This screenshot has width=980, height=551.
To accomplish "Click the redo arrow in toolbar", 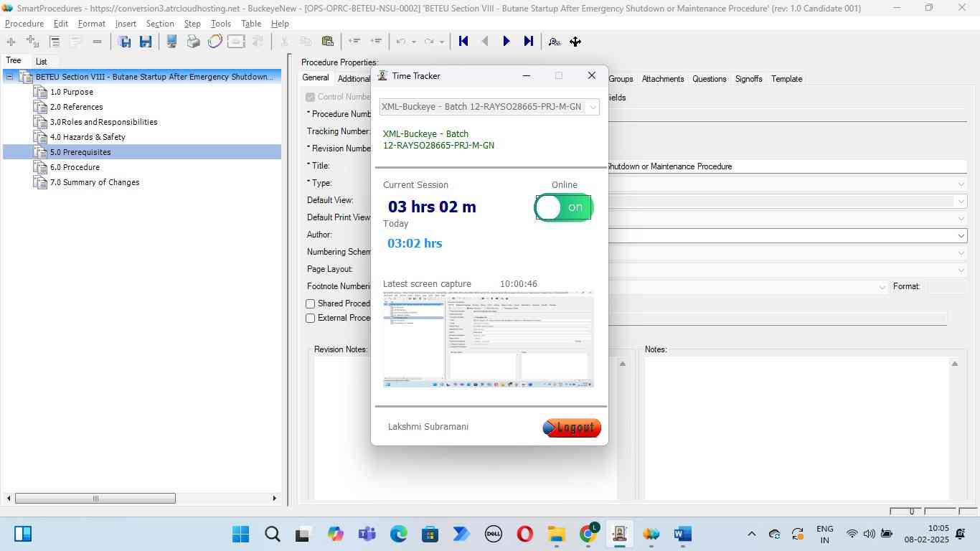I will coord(429,42).
